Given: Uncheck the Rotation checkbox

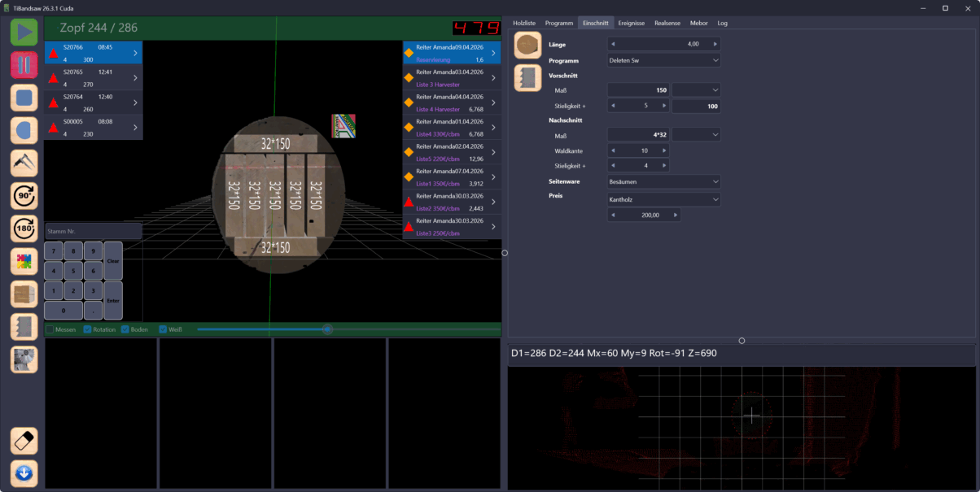Looking at the screenshot, I should (x=88, y=329).
